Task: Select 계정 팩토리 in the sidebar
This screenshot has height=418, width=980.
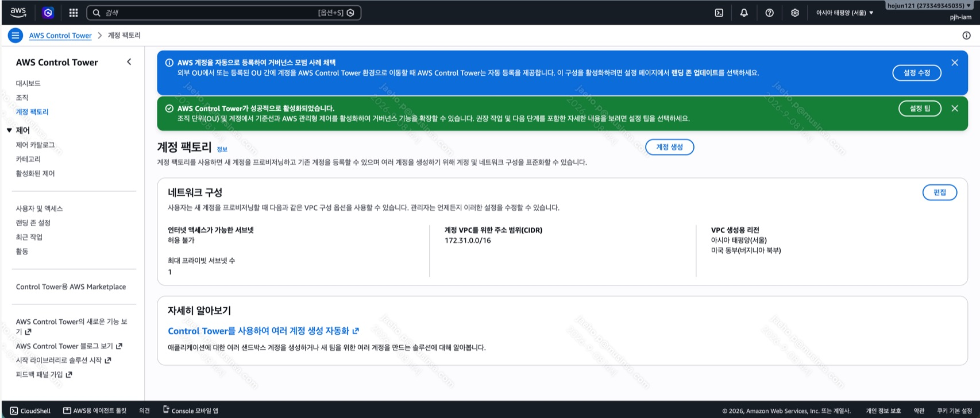Action: click(32, 112)
